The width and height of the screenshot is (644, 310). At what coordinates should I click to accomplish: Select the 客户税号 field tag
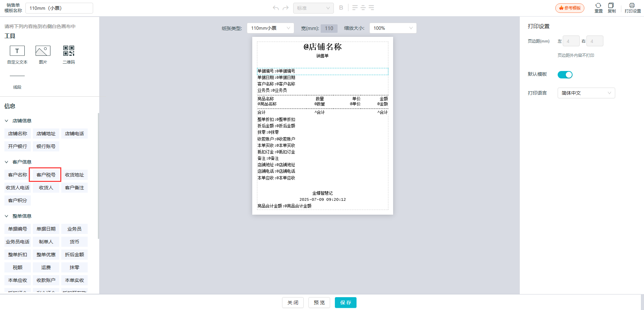pyautogui.click(x=46, y=175)
